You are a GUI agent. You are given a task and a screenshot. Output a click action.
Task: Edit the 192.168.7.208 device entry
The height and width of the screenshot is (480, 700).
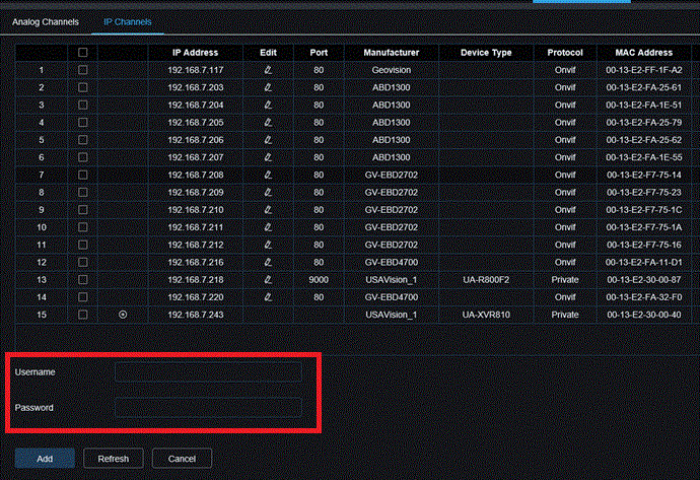click(268, 175)
